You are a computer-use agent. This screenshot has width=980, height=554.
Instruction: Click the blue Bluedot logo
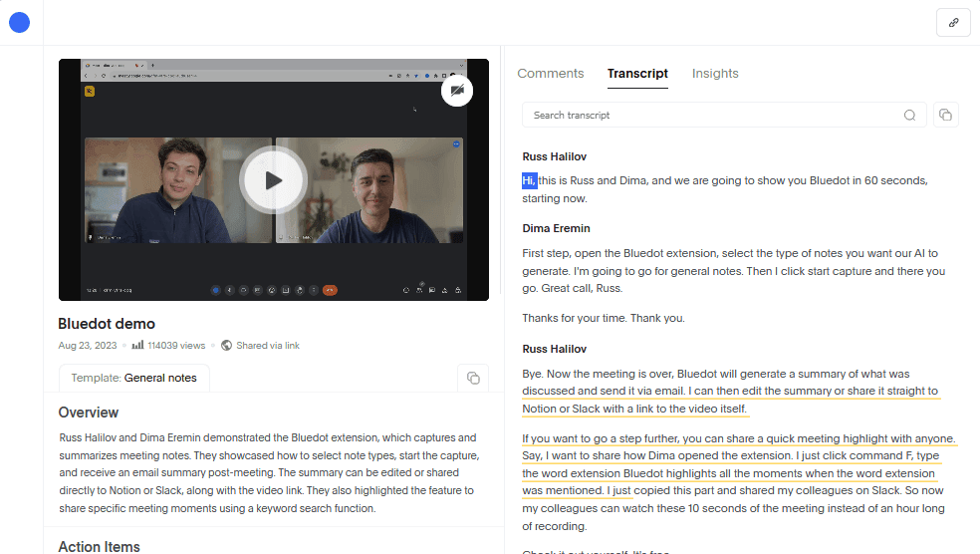coord(19,23)
